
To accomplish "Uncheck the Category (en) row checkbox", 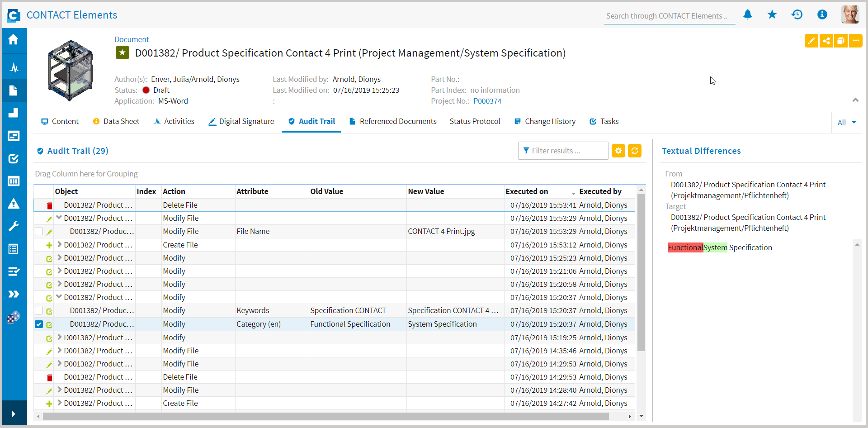I will (x=39, y=324).
